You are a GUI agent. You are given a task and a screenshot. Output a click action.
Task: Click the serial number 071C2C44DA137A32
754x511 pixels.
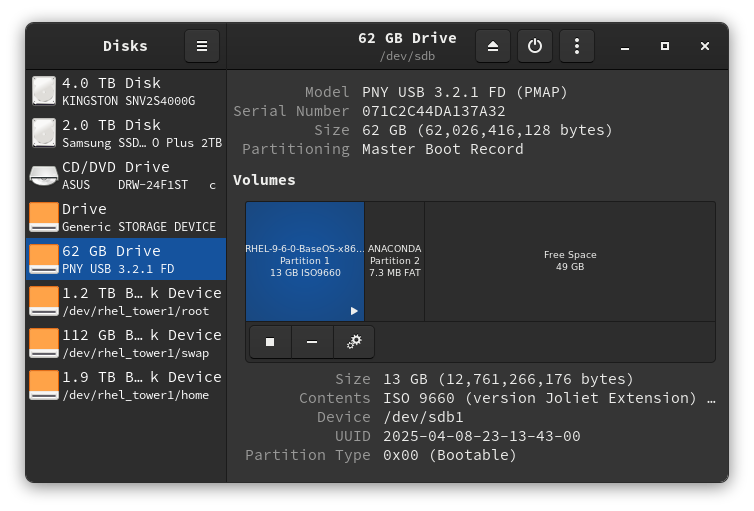coord(434,111)
